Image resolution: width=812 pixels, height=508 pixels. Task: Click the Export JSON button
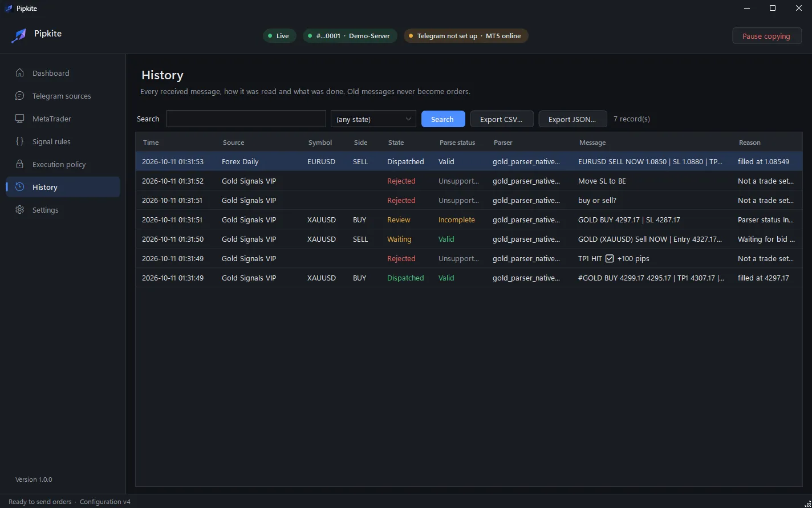point(573,119)
